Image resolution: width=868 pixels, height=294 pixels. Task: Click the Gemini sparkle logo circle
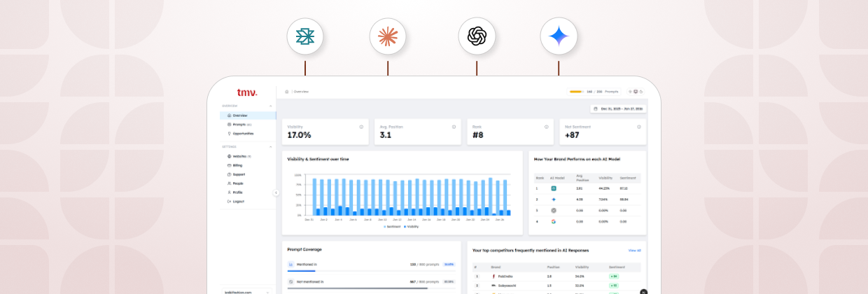click(559, 36)
